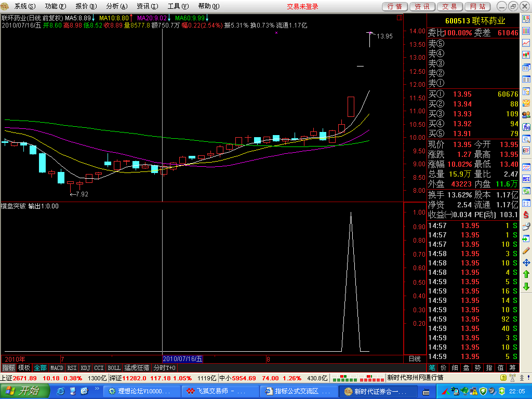Click the 2010/07/16/五 date marker on timeline
Screen dimensions: 532x399
click(182, 359)
